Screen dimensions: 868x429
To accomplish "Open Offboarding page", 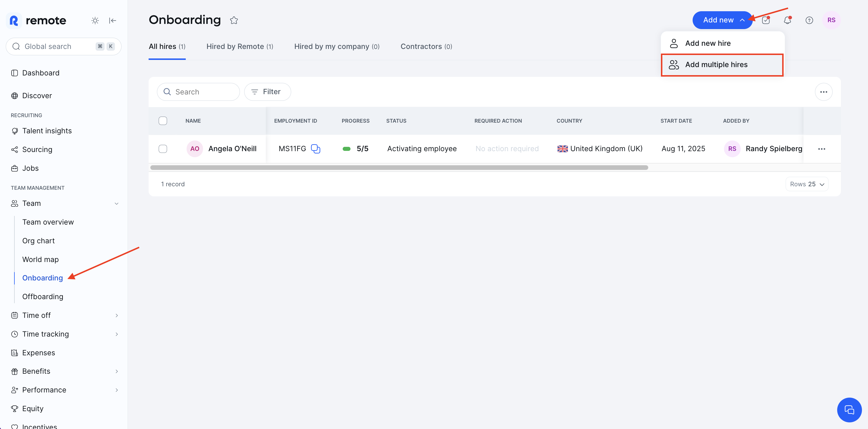I will coord(43,297).
